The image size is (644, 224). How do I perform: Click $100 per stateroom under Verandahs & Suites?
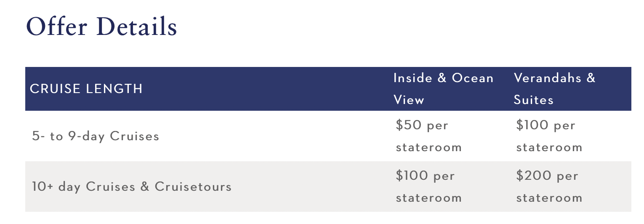549,136
